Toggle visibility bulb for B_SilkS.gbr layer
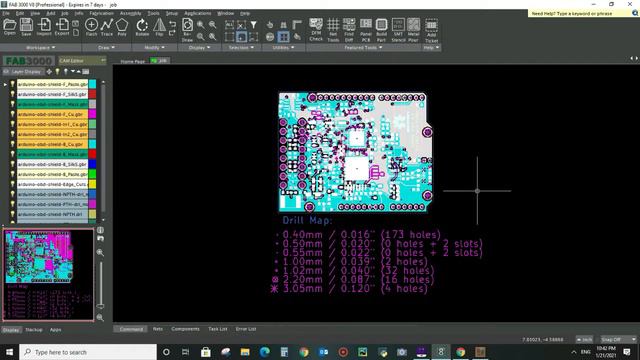 coord(13,164)
